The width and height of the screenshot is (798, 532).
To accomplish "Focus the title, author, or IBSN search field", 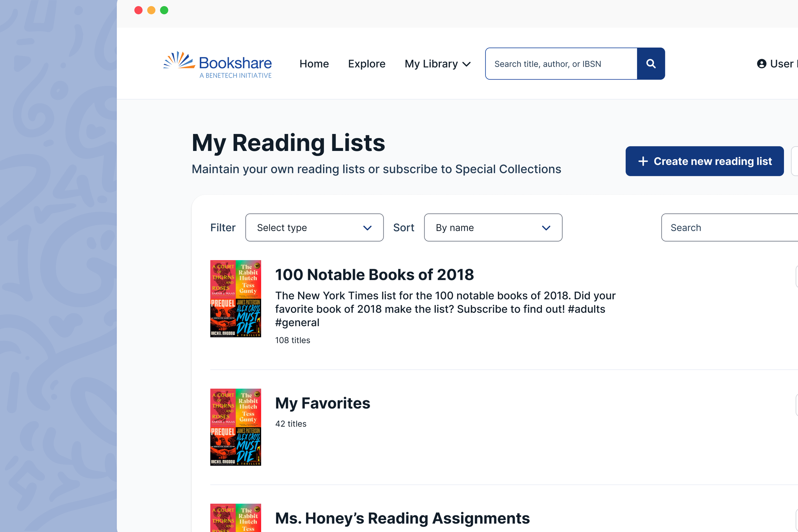I will [561, 64].
